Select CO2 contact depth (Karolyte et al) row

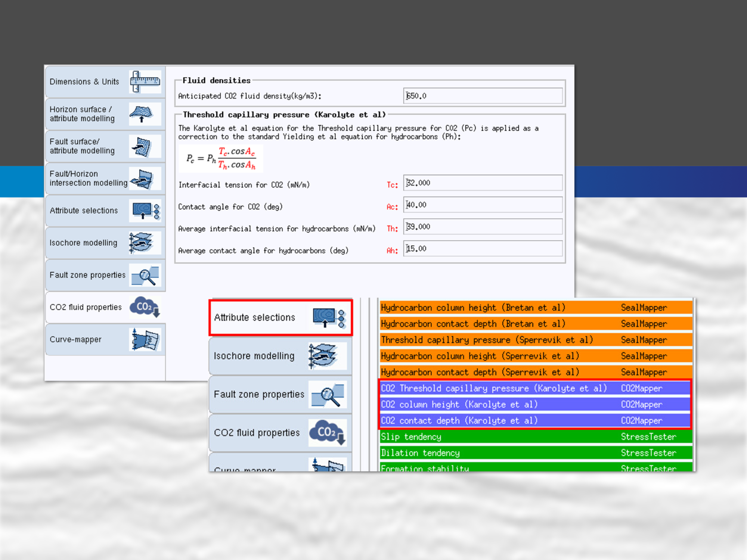pos(536,421)
